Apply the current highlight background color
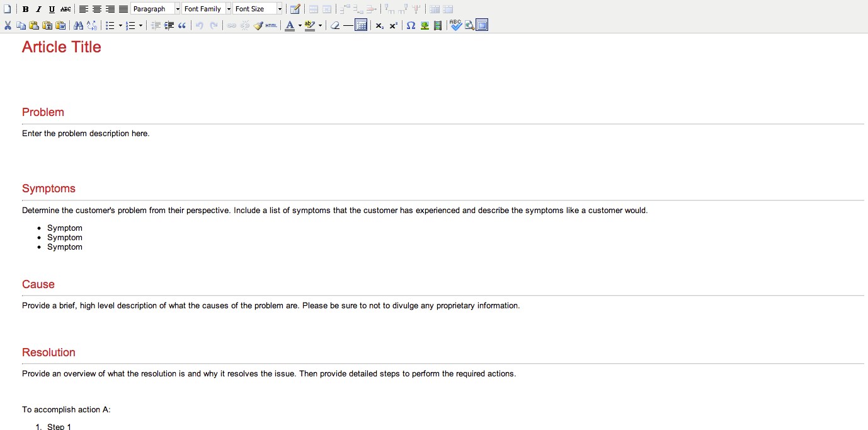868x430 pixels. point(309,25)
